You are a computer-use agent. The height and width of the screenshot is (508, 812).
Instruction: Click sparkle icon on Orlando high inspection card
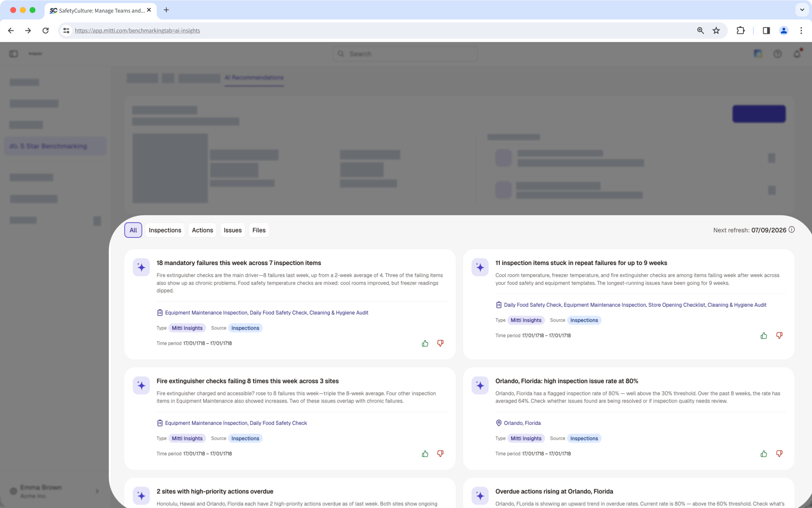point(480,386)
